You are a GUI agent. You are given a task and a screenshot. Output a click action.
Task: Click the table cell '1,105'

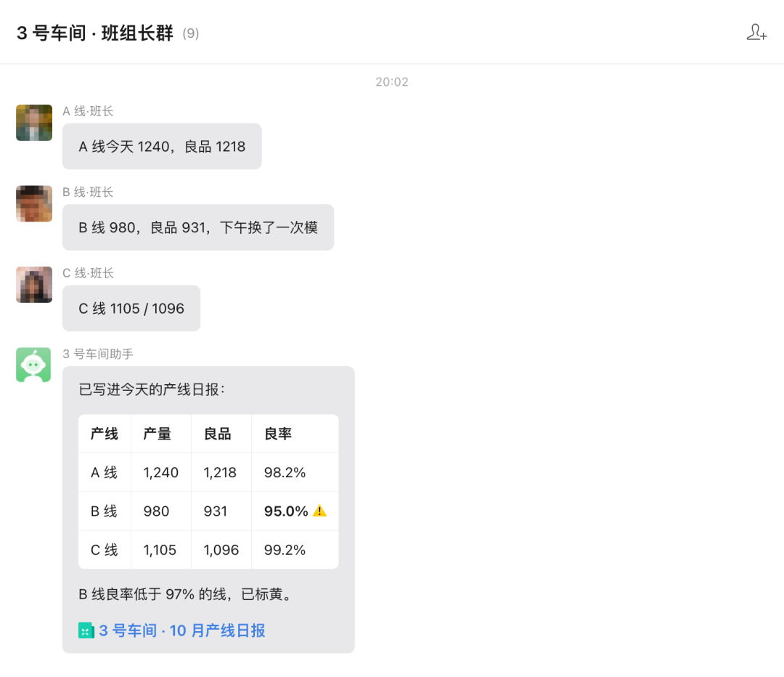(160, 550)
